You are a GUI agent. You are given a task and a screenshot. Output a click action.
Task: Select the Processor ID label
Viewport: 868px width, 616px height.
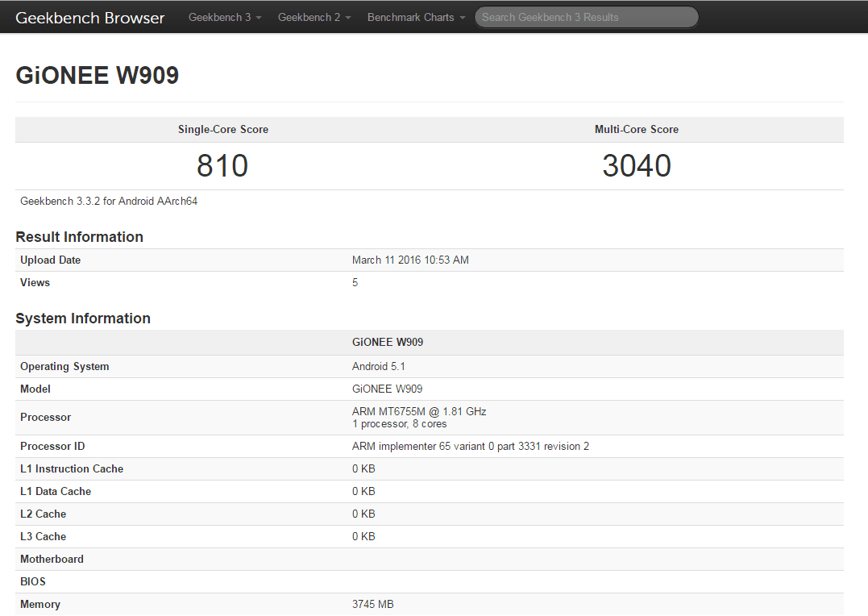click(x=52, y=446)
